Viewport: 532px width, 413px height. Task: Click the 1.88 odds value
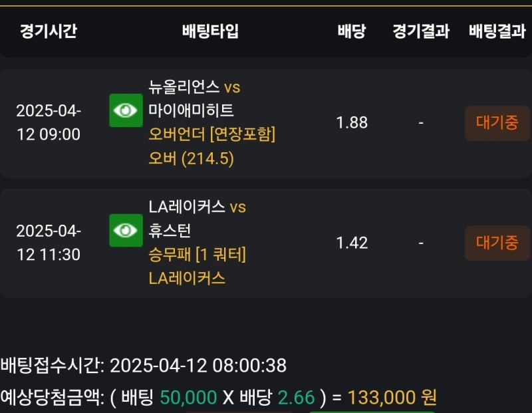tap(352, 123)
